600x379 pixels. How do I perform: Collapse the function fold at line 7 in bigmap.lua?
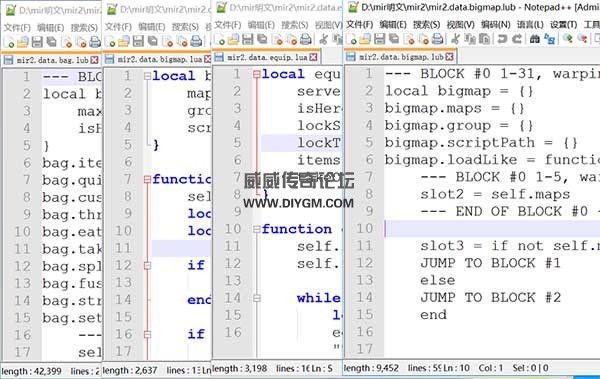(147, 179)
